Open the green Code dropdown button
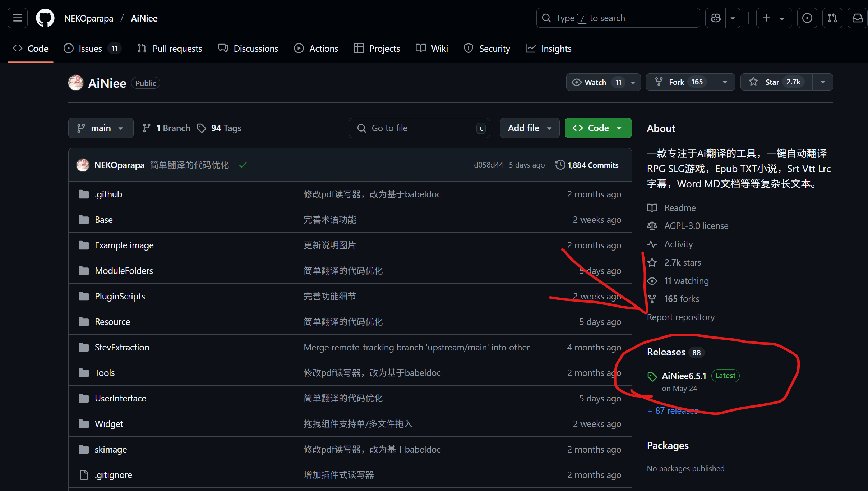This screenshot has height=491, width=868. click(x=598, y=128)
